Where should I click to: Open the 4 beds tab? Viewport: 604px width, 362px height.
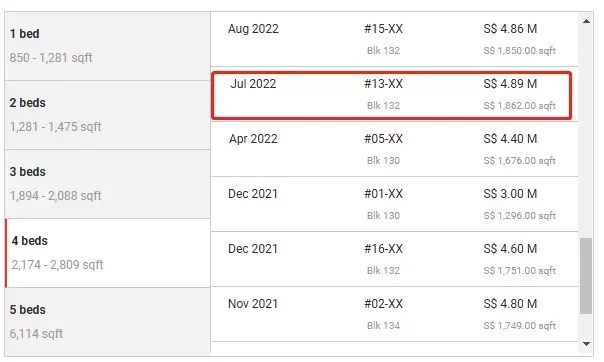[107, 253]
